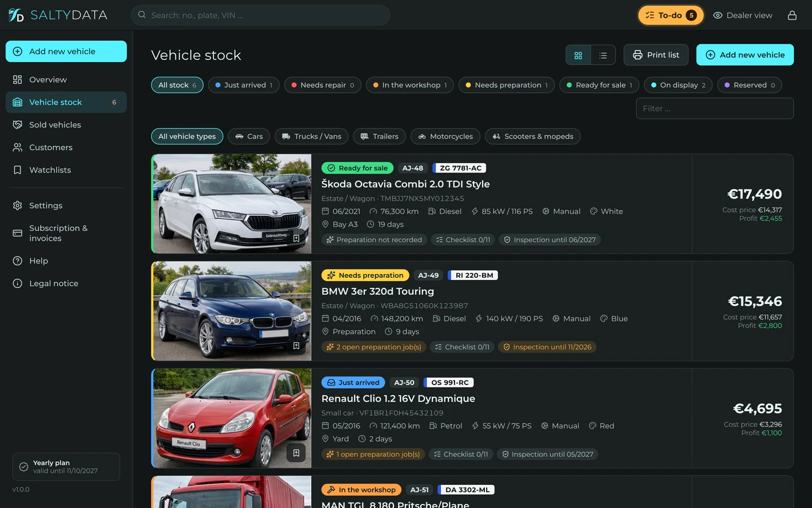Click the Yearly plan status box
This screenshot has width=812, height=508.
coord(66,467)
